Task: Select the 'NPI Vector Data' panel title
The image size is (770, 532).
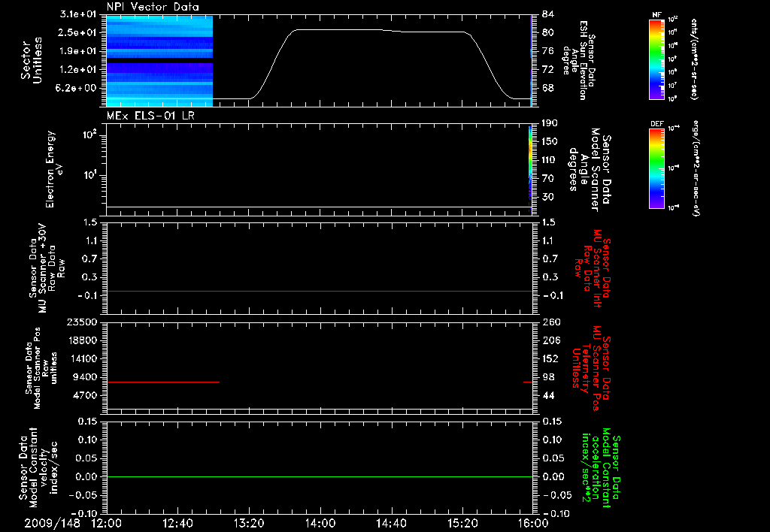Action: tap(153, 7)
